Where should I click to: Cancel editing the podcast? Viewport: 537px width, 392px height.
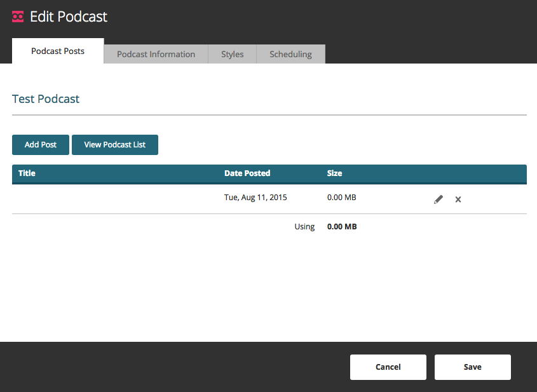click(388, 367)
